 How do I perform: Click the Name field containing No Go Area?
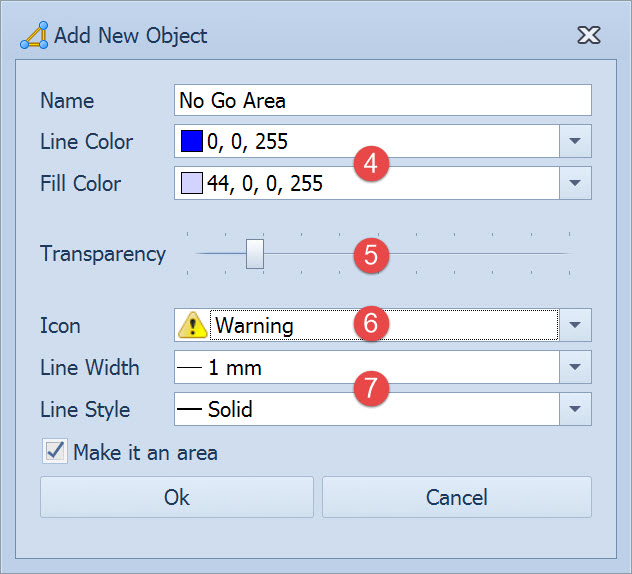(x=382, y=100)
